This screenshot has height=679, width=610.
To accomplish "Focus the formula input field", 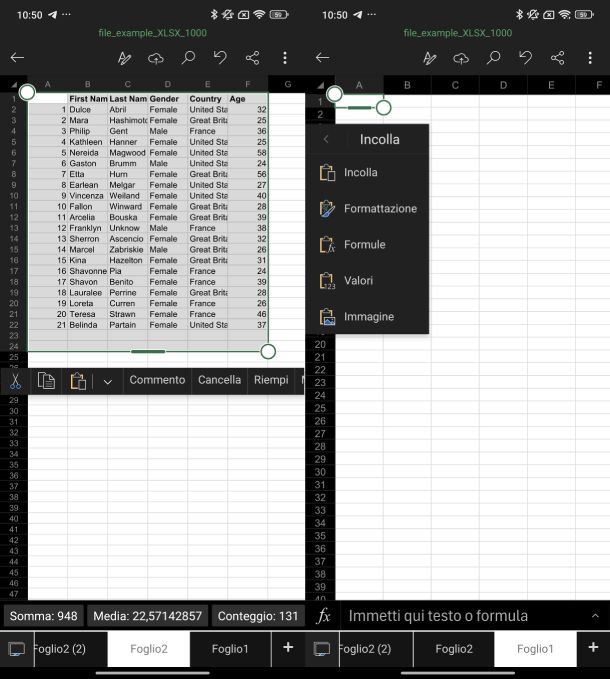I will 465,615.
